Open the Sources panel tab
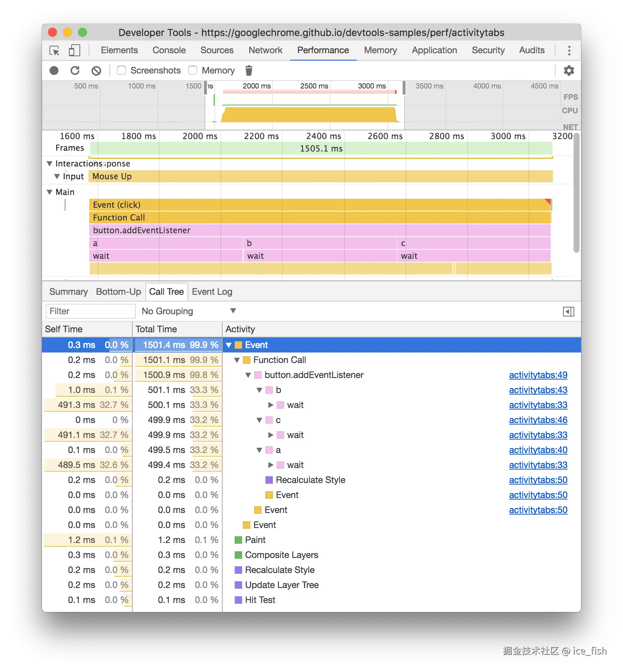 point(217,50)
